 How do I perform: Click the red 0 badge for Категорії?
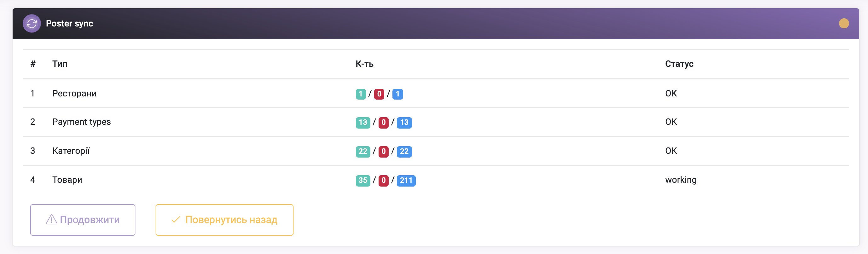pyautogui.click(x=384, y=152)
